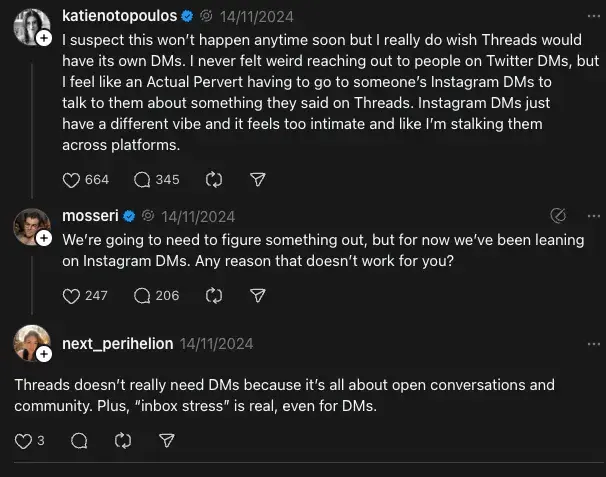This screenshot has height=477, width=606.
Task: Share mosseri's reply via send icon
Action: point(257,296)
